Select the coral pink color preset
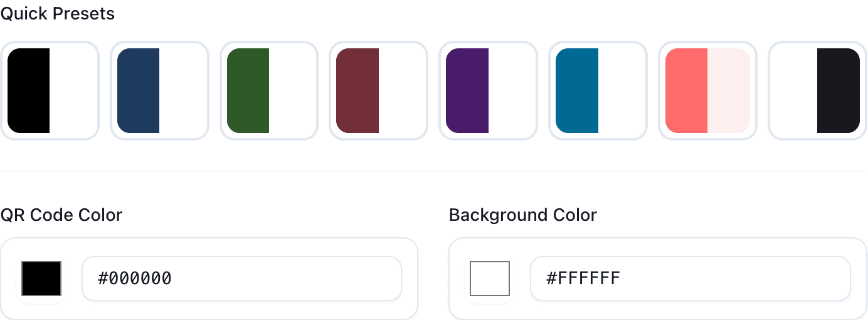 (707, 90)
